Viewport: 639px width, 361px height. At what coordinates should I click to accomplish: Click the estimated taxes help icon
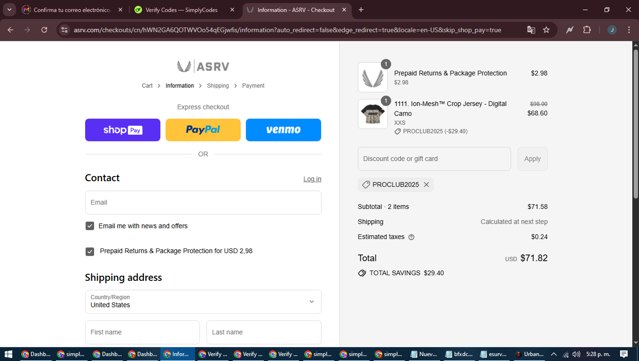point(411,237)
